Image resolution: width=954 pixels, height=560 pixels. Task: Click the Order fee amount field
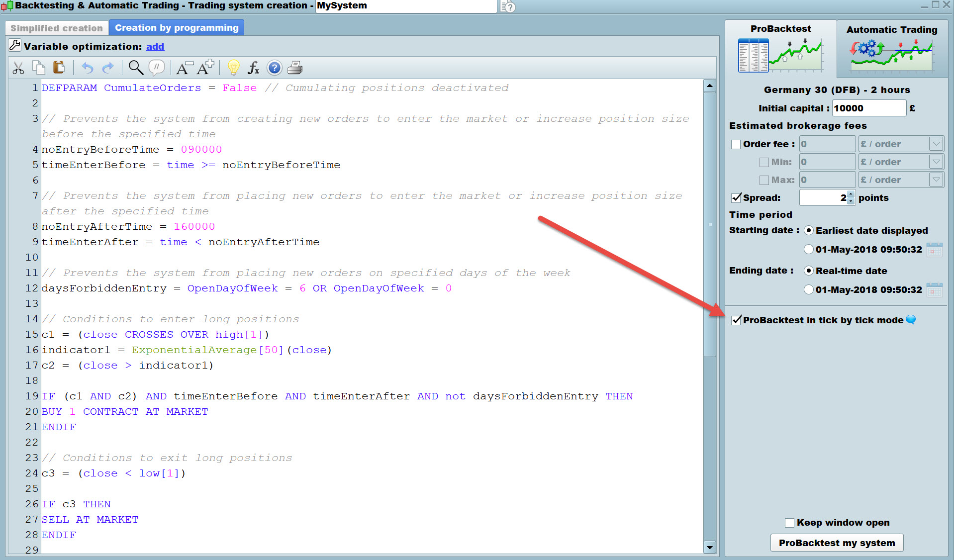[827, 144]
